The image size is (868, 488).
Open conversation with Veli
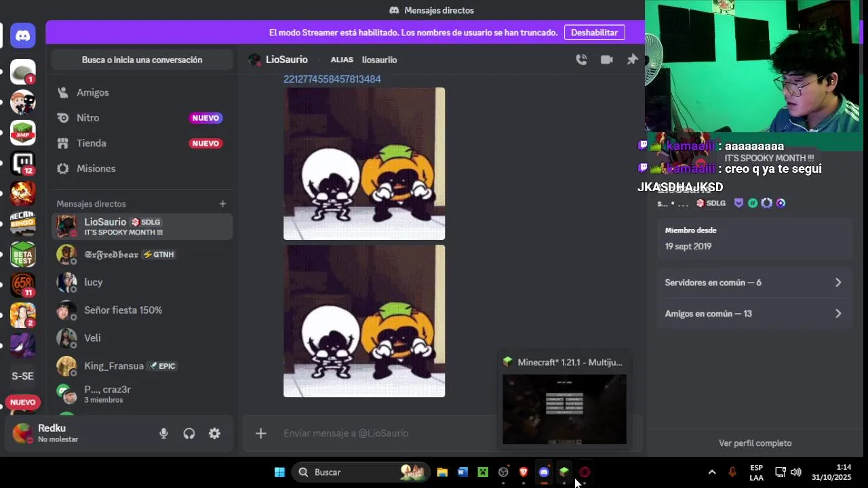[142, 338]
